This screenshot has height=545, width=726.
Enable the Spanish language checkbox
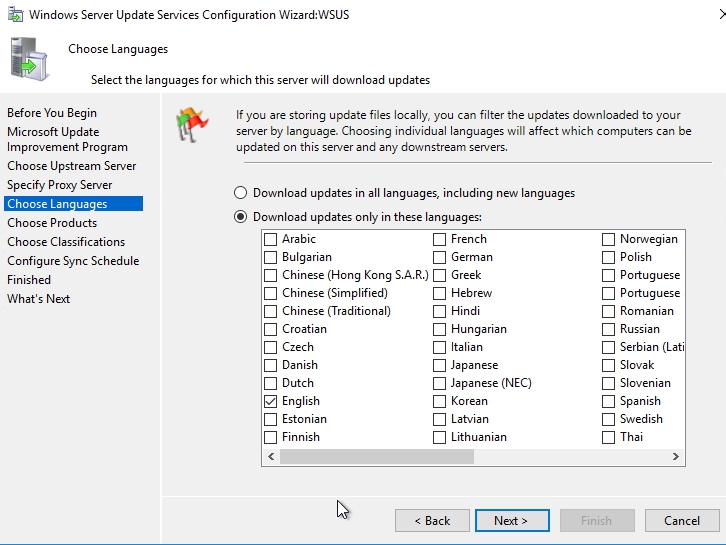point(609,401)
